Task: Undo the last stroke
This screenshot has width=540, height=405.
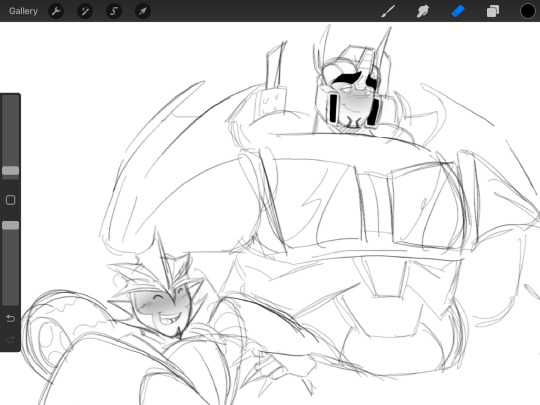Action: [10, 319]
